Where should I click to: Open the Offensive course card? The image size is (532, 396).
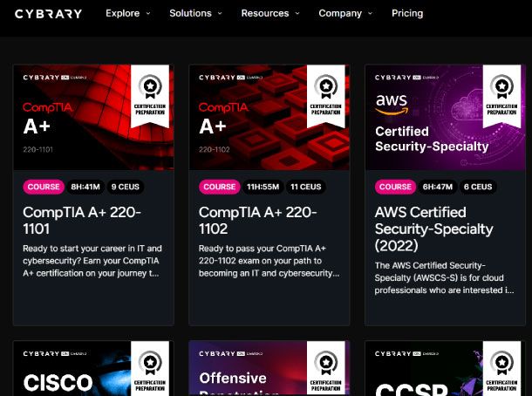coord(269,368)
